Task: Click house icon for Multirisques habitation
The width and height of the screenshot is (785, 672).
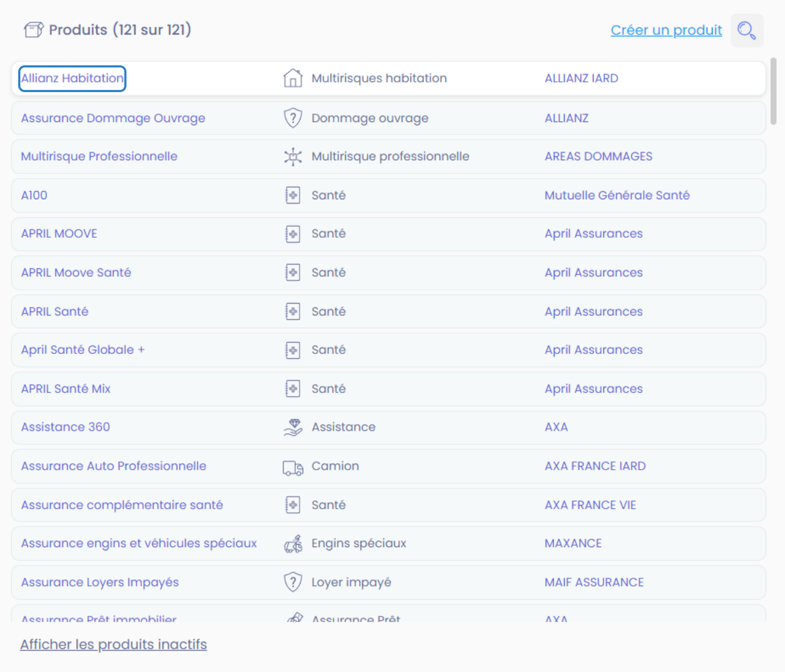Action: 293,78
